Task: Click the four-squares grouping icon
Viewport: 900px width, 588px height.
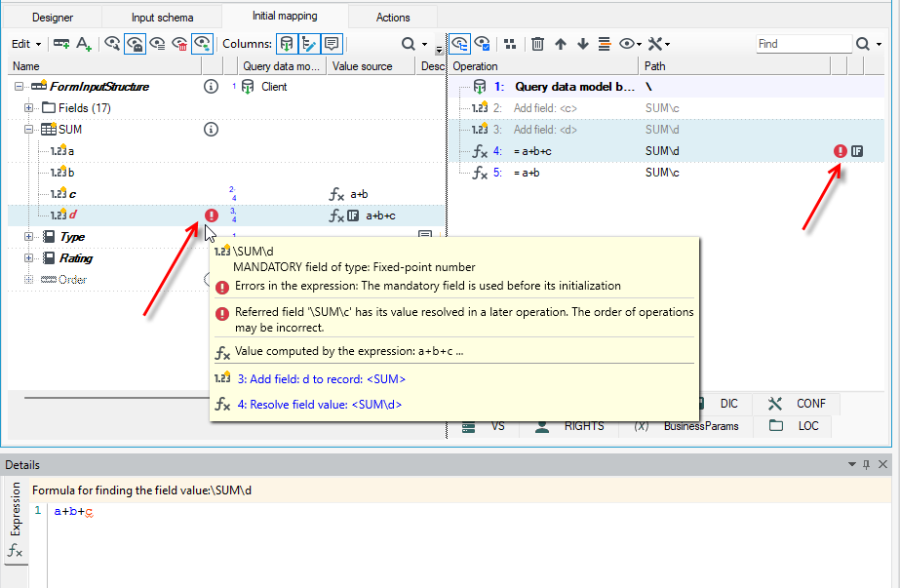Action: point(510,44)
